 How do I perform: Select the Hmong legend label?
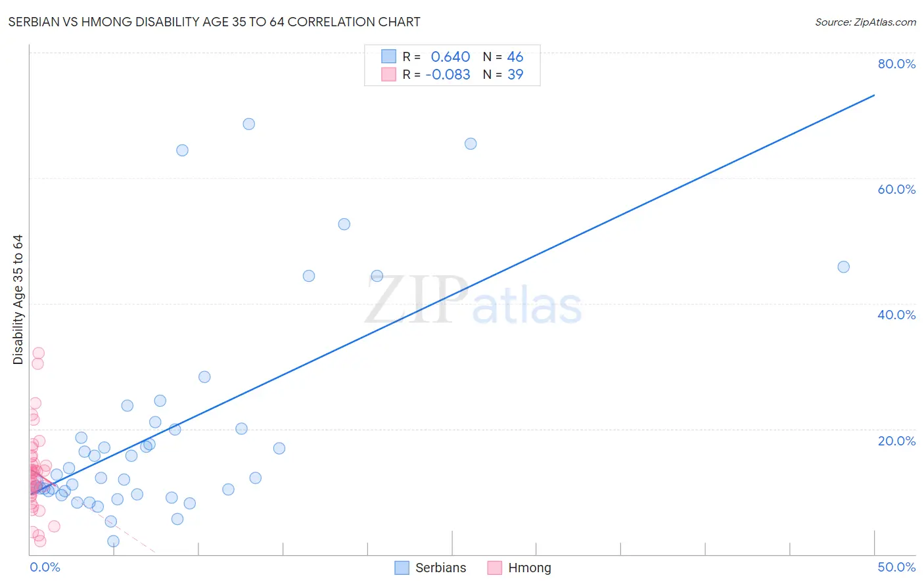tap(530, 568)
